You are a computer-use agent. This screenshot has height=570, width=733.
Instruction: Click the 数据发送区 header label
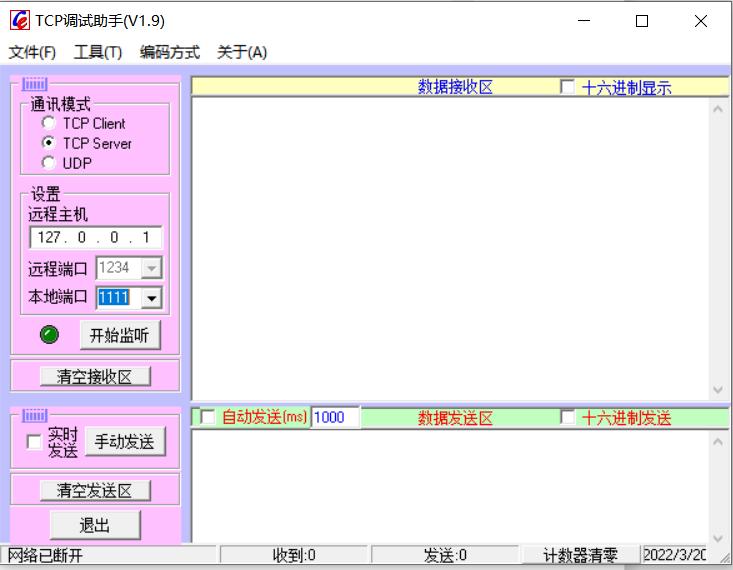[x=455, y=418]
